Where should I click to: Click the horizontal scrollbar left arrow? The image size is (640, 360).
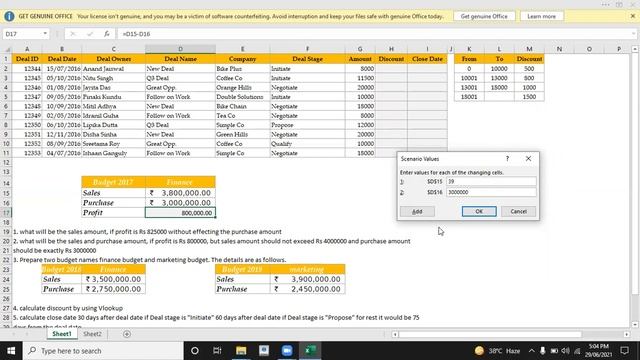[x=395, y=334]
